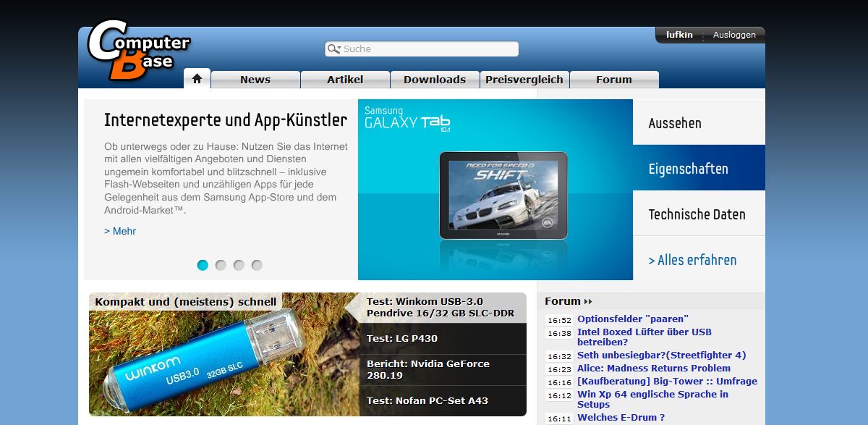This screenshot has width=868, height=425.
Task: Select the first carousel dot
Action: click(x=203, y=265)
